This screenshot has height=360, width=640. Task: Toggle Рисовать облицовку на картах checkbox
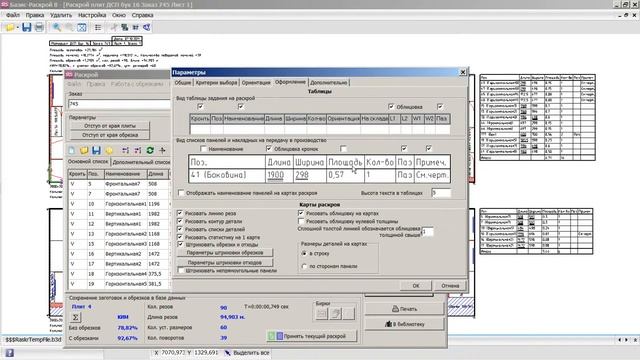301,213
